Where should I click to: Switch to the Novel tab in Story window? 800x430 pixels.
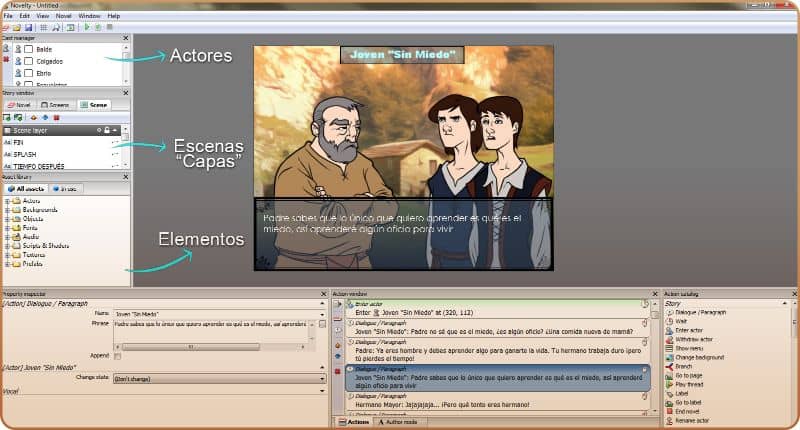point(19,105)
